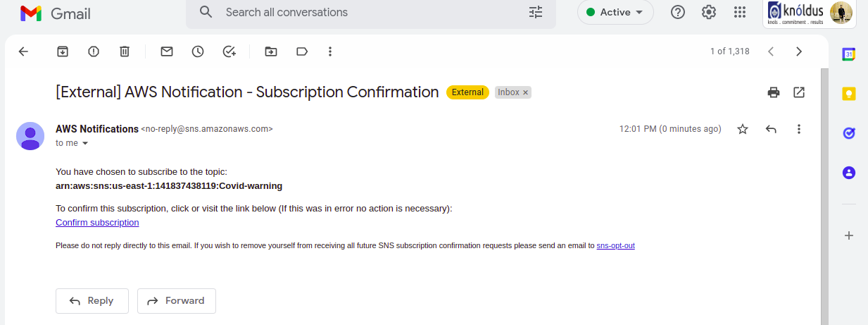Open message More options menu
Viewport: 868px width, 325px height.
(799, 129)
